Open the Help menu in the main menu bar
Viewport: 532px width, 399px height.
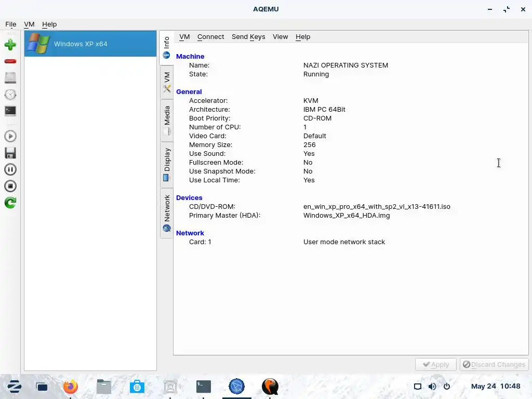tap(49, 24)
